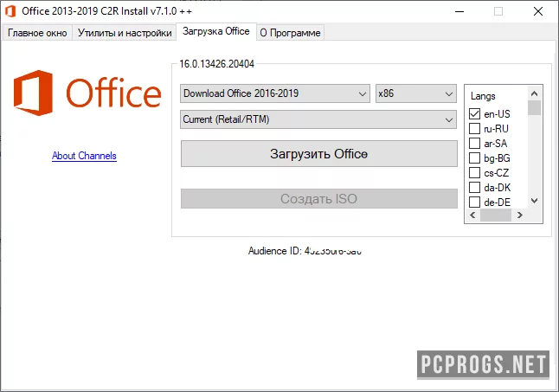Open the Главное окно tab
The image size is (559, 392).
tap(37, 33)
